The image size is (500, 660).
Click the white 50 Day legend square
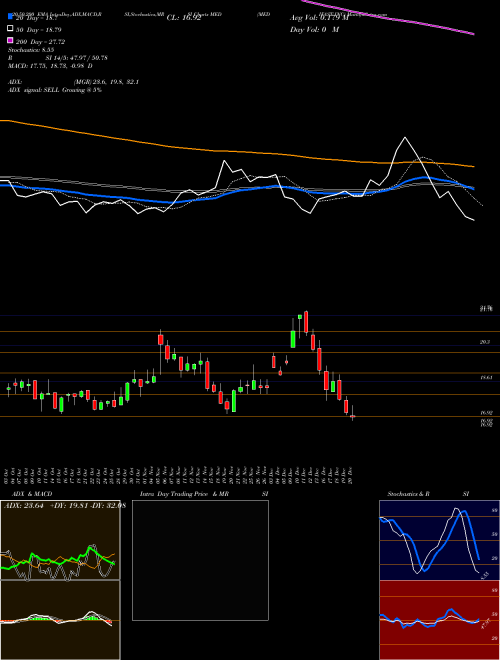(x=10, y=29)
